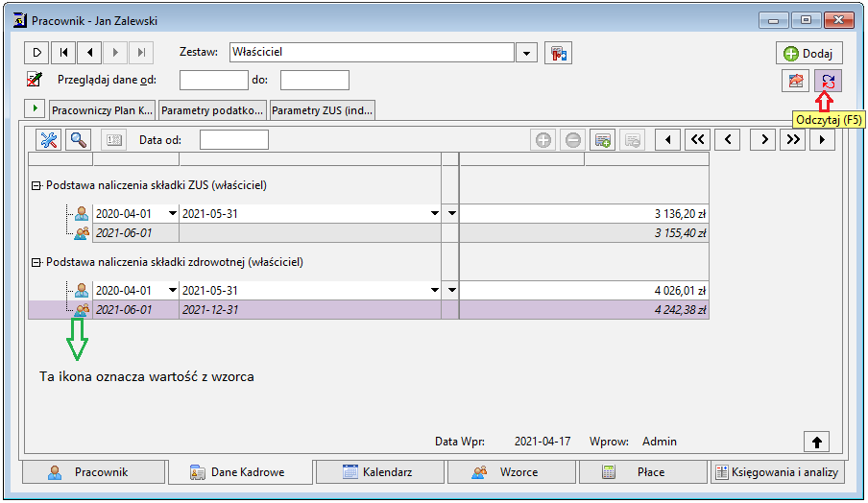Click the magnifying glass search icon
The width and height of the screenshot is (868, 503).
coord(78,140)
